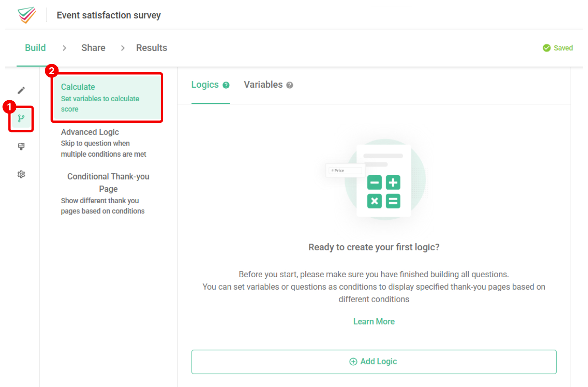This screenshot has height=387, width=588.
Task: Click the survey app logo
Action: click(x=27, y=15)
